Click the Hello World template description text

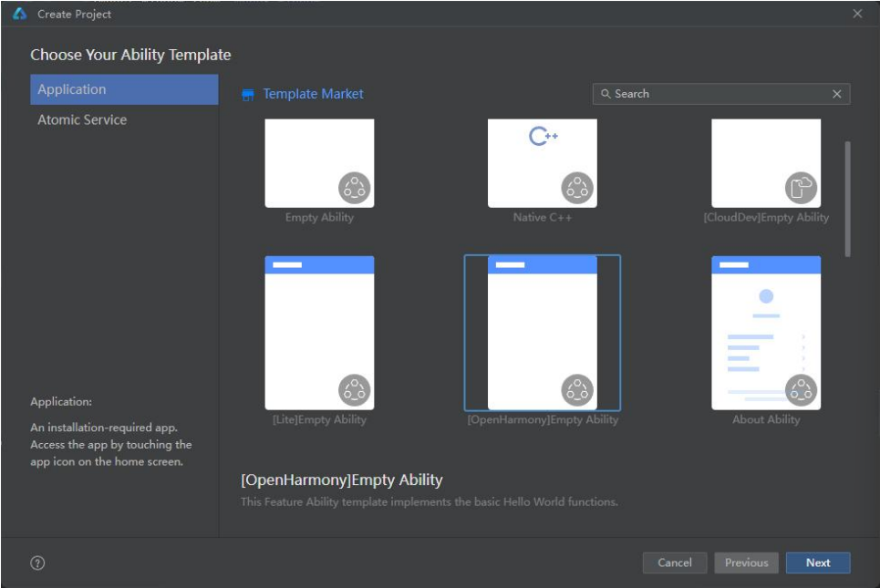pyautogui.click(x=430, y=501)
